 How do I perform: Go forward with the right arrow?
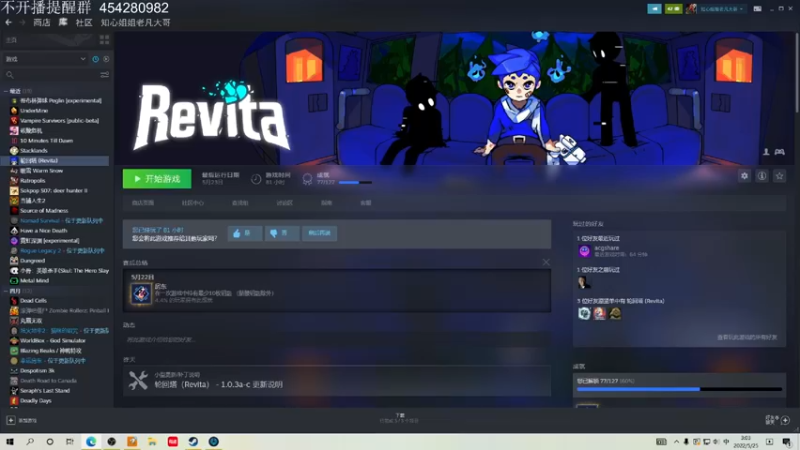tap(22, 22)
